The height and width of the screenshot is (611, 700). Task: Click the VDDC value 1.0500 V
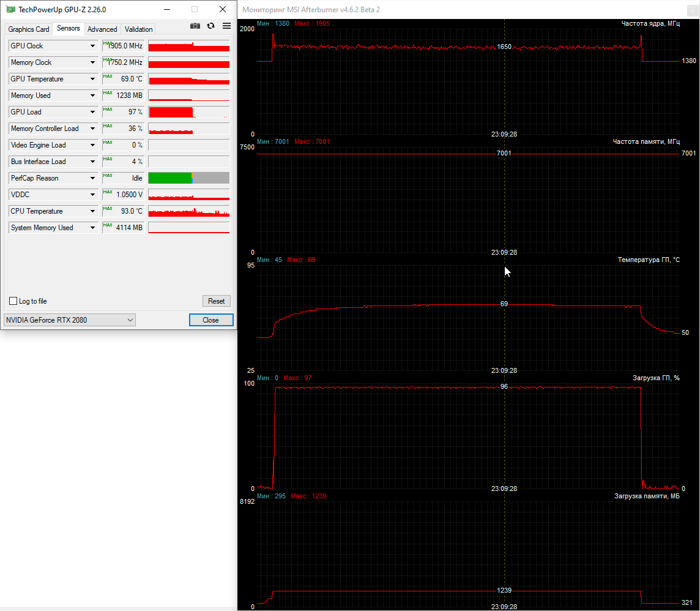[123, 195]
